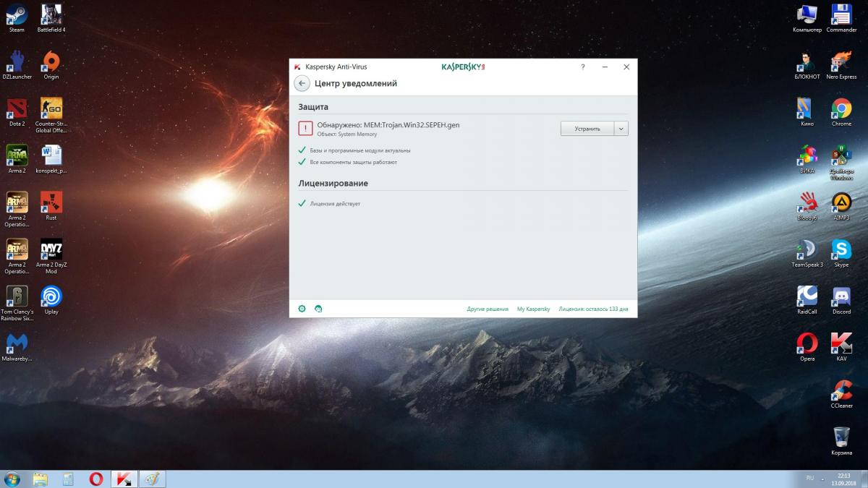The width and height of the screenshot is (868, 488).
Task: Close the Kaspersky Anti-Virus window
Action: coord(626,67)
